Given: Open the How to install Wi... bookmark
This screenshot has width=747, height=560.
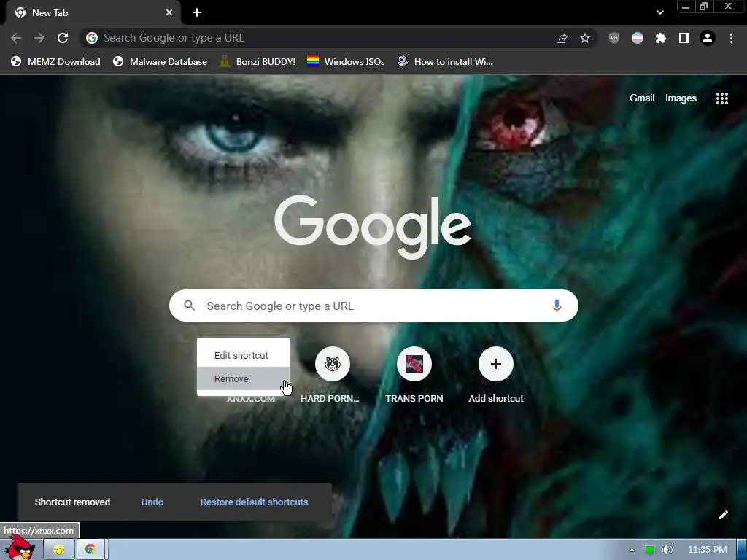Looking at the screenshot, I should (x=446, y=61).
